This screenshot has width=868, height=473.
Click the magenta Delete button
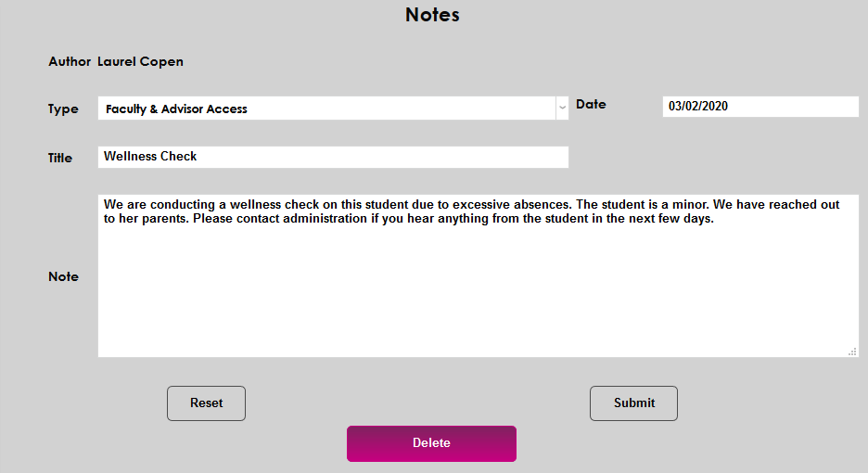click(x=431, y=443)
